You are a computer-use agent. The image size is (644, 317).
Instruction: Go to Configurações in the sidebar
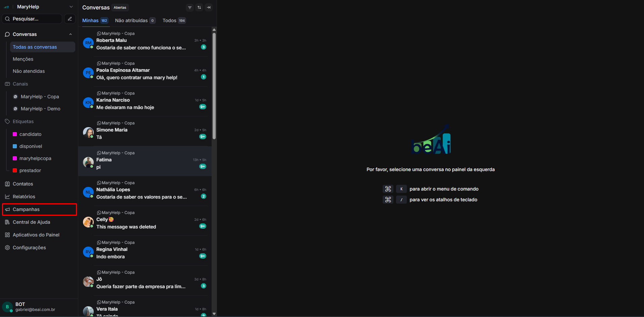click(x=29, y=248)
